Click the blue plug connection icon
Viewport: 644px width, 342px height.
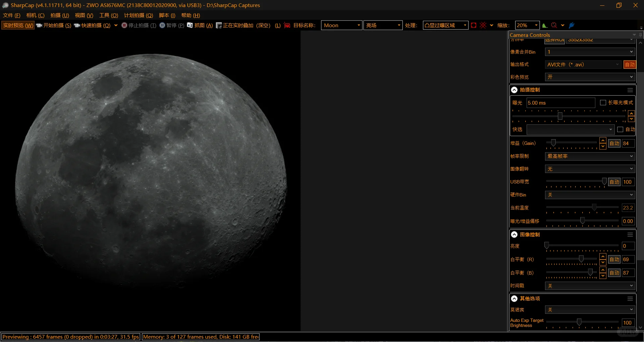[572, 25]
